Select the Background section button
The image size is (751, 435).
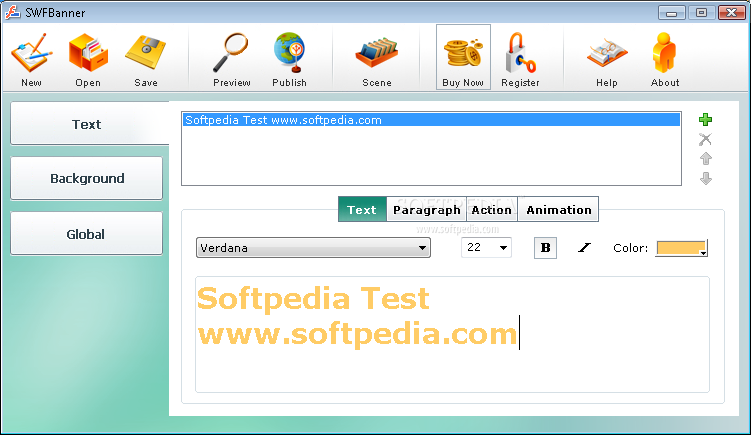click(x=86, y=178)
